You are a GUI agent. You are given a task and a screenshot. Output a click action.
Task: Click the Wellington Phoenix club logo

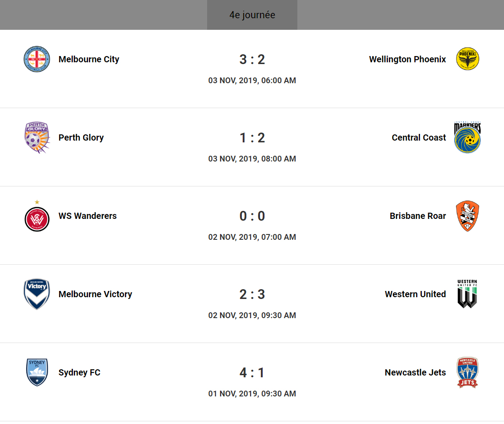468,59
